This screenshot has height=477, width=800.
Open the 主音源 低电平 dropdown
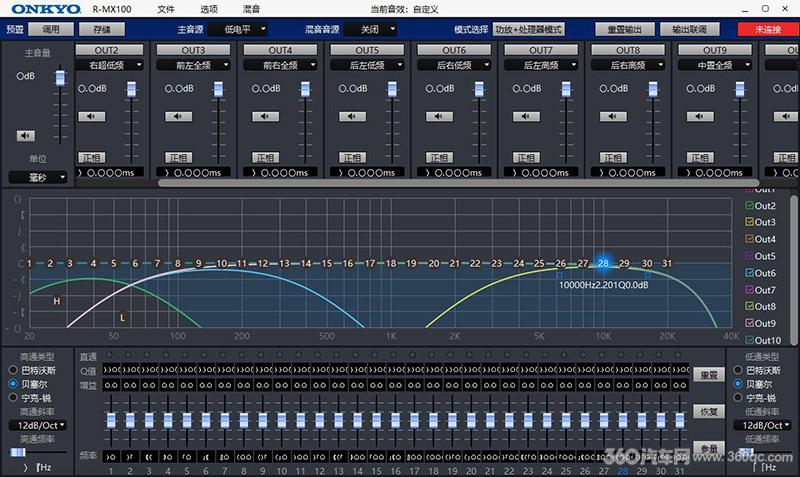238,30
